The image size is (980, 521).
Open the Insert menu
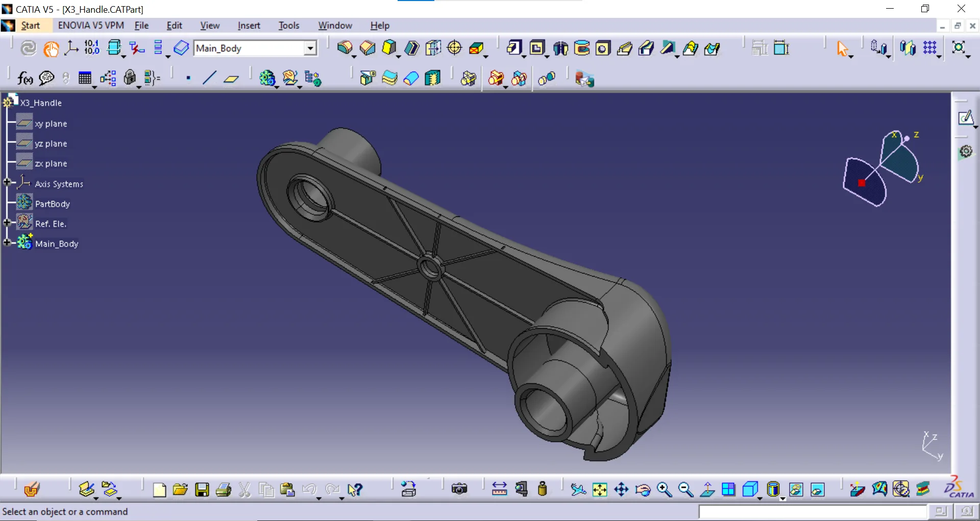point(249,26)
